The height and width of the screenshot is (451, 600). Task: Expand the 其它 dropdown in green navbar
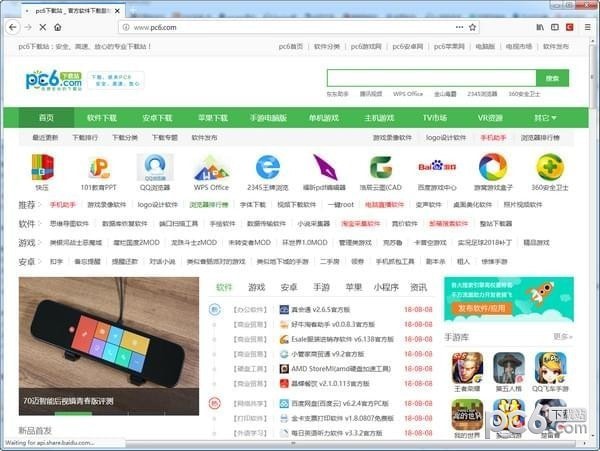tap(545, 118)
